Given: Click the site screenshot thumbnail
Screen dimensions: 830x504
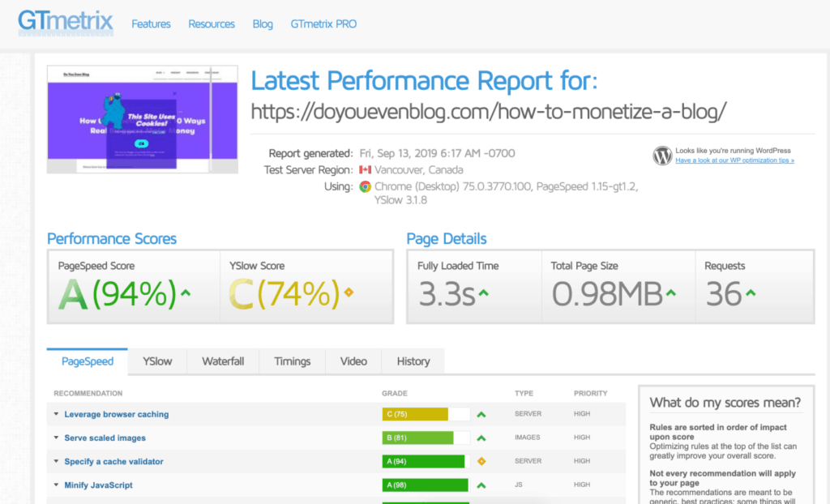Looking at the screenshot, I should click(x=143, y=119).
